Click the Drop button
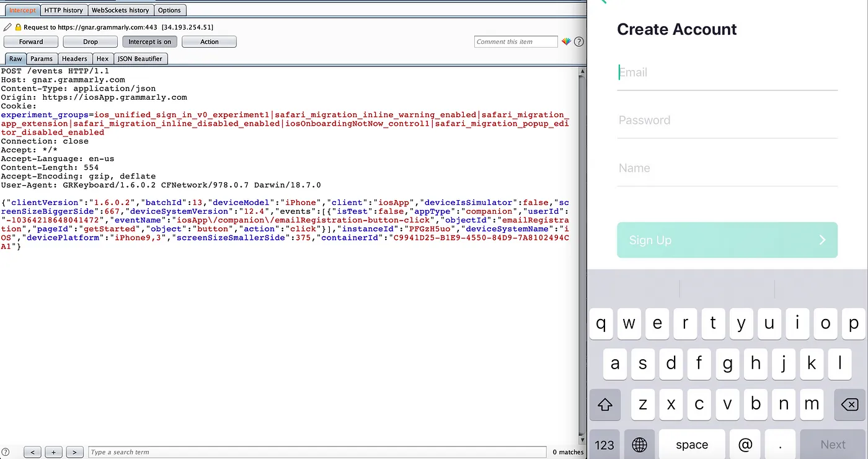 coord(91,42)
